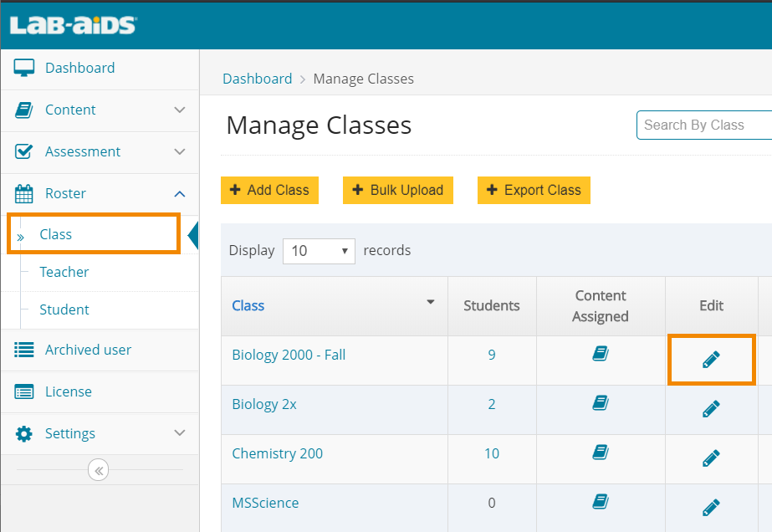Screen dimensions: 772x532
Task: Select the Teacher menu item
Action: pyautogui.click(x=64, y=272)
